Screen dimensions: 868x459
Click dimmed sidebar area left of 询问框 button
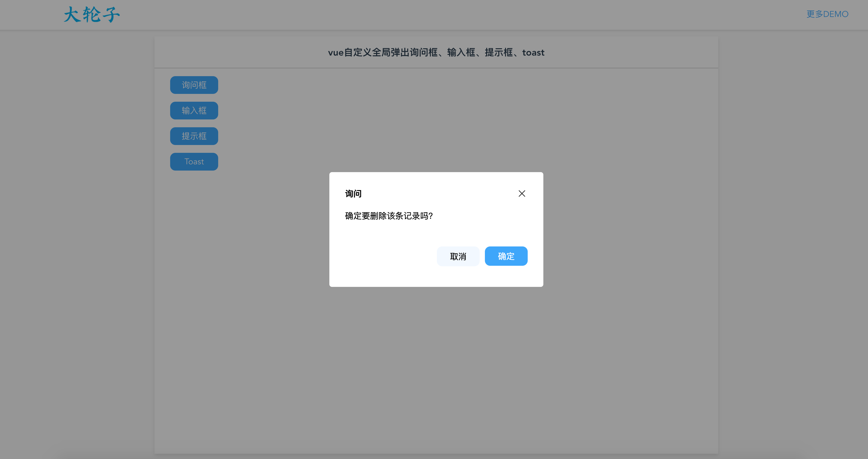[x=78, y=85]
